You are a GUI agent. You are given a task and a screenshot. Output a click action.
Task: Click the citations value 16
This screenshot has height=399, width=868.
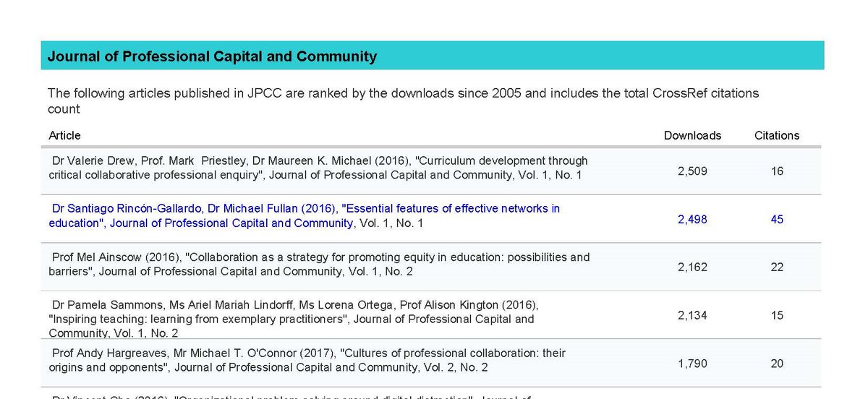tap(777, 171)
